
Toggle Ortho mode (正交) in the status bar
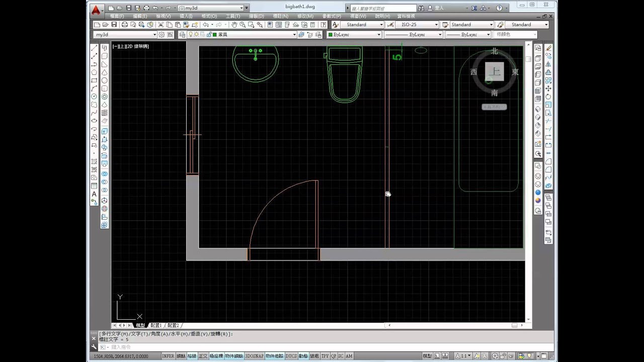(x=203, y=356)
